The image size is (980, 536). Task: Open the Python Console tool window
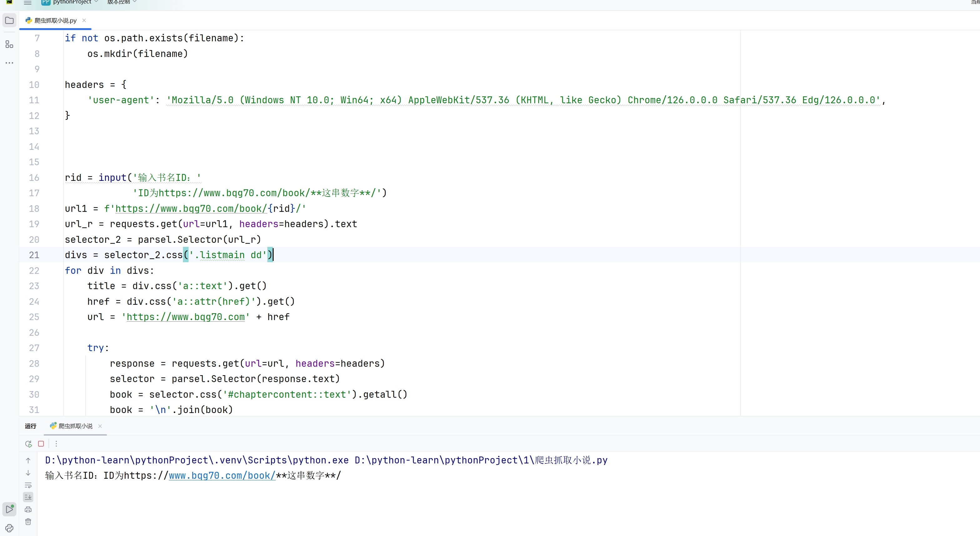point(9,528)
